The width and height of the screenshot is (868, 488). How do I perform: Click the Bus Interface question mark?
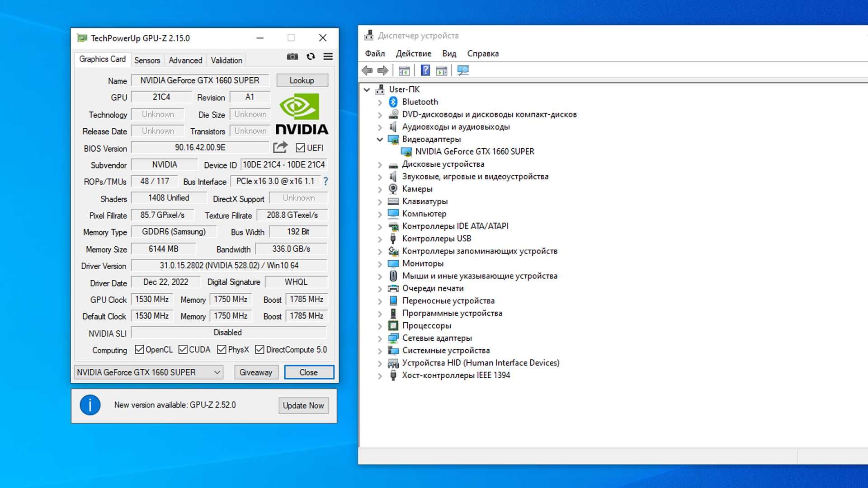tap(325, 181)
